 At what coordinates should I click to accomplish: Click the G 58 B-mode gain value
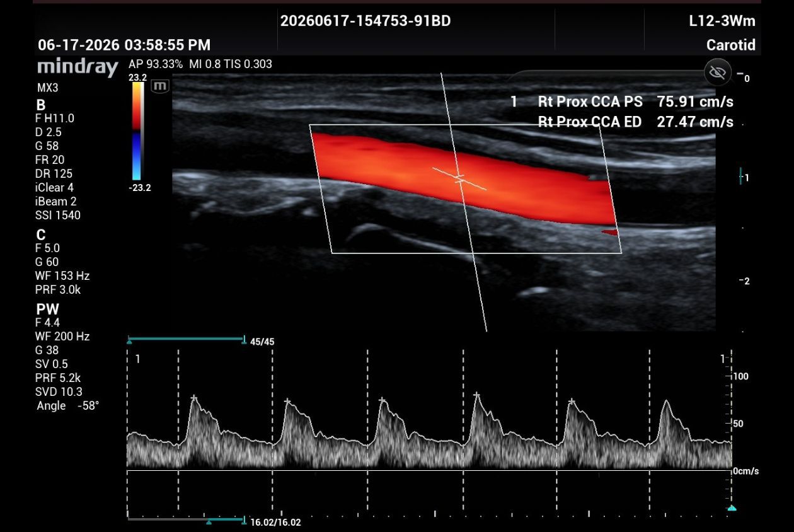click(x=49, y=146)
